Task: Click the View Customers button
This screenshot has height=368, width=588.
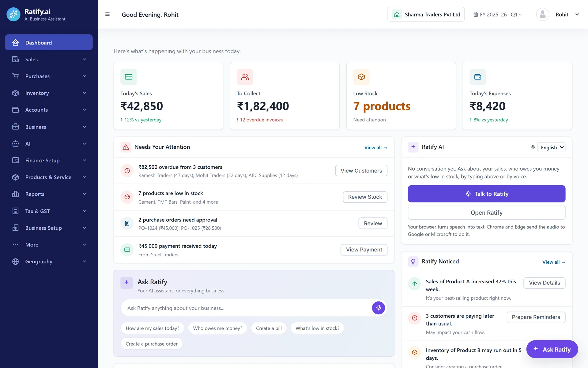Action: (361, 171)
